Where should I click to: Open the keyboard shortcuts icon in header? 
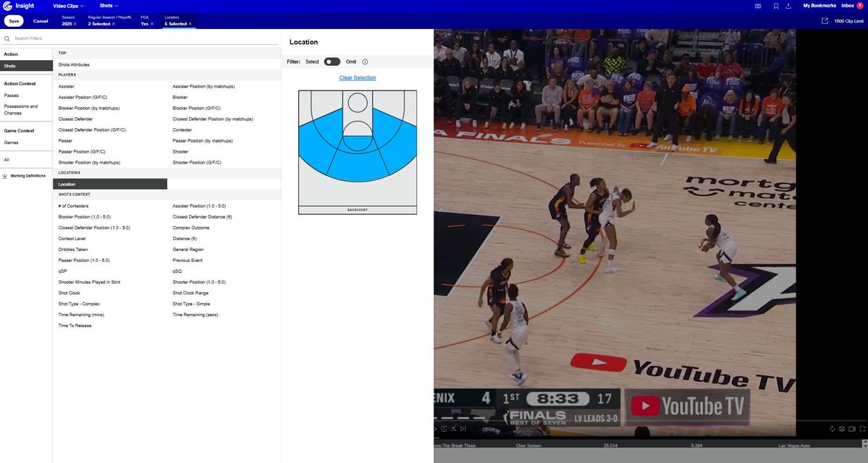tap(758, 6)
